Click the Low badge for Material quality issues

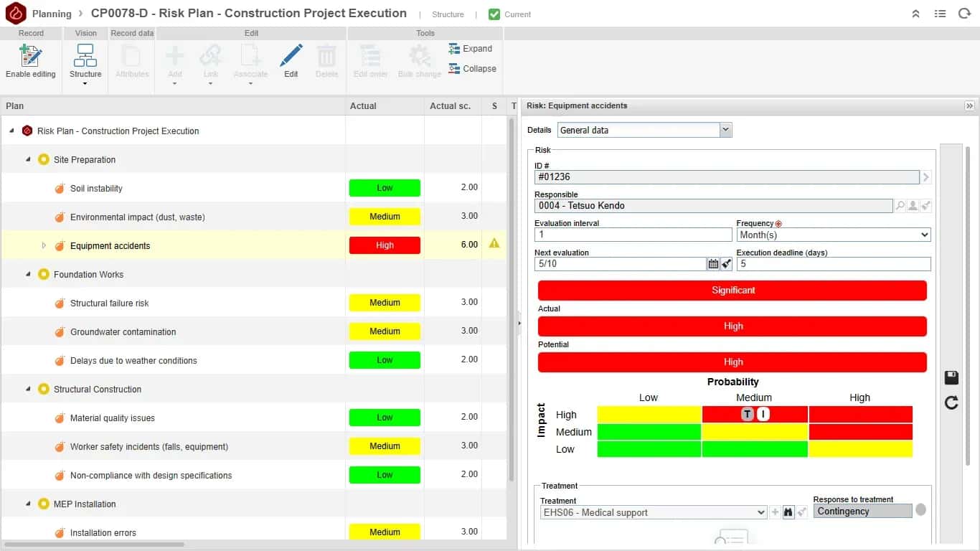coord(385,418)
